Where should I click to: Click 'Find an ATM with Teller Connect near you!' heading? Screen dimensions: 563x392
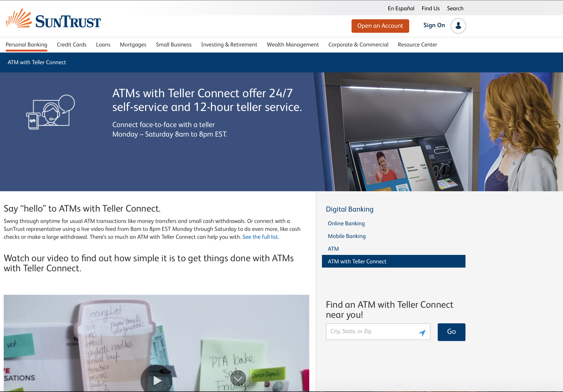(390, 310)
